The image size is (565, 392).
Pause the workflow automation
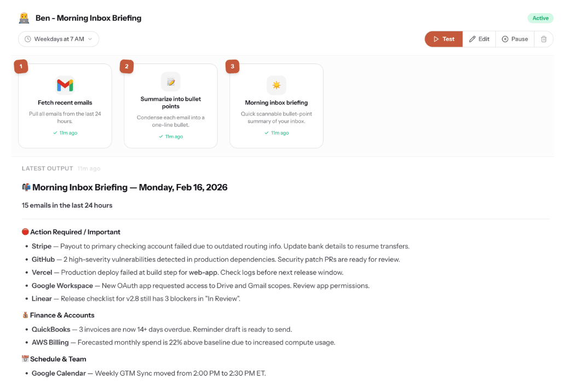(x=515, y=39)
